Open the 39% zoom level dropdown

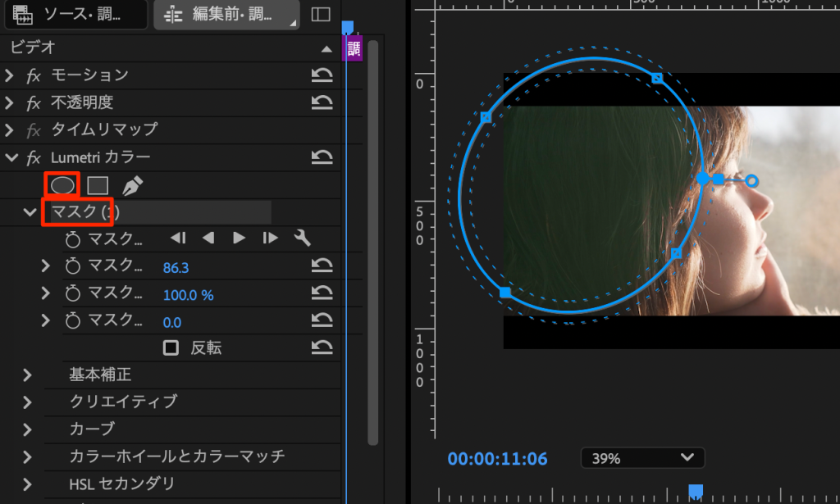click(x=642, y=458)
